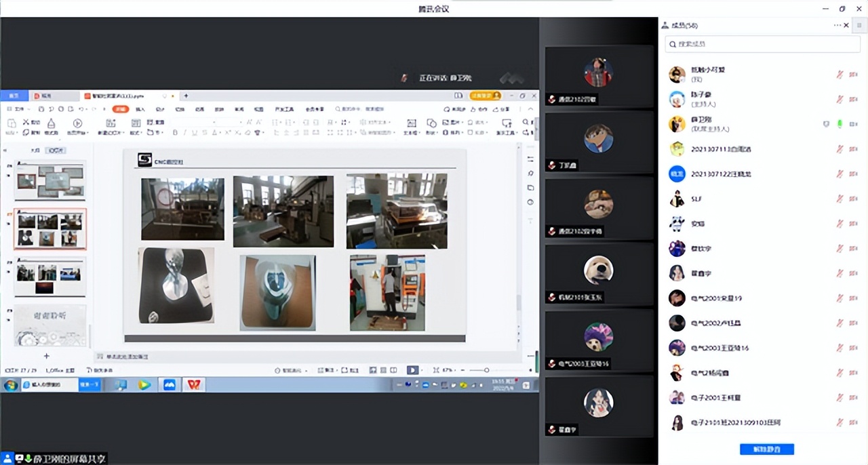Toggle the grid view button beside members panel
868x465 pixels.
(x=859, y=25)
